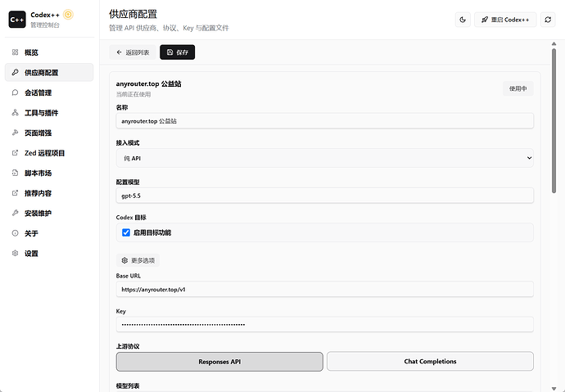Screen dimensions: 565x392
Task: Click the refresh icon in top-right corner
Action: click(x=548, y=20)
